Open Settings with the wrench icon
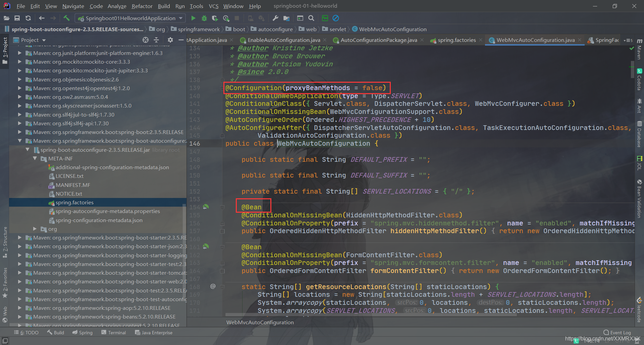The image size is (644, 345). 275,18
